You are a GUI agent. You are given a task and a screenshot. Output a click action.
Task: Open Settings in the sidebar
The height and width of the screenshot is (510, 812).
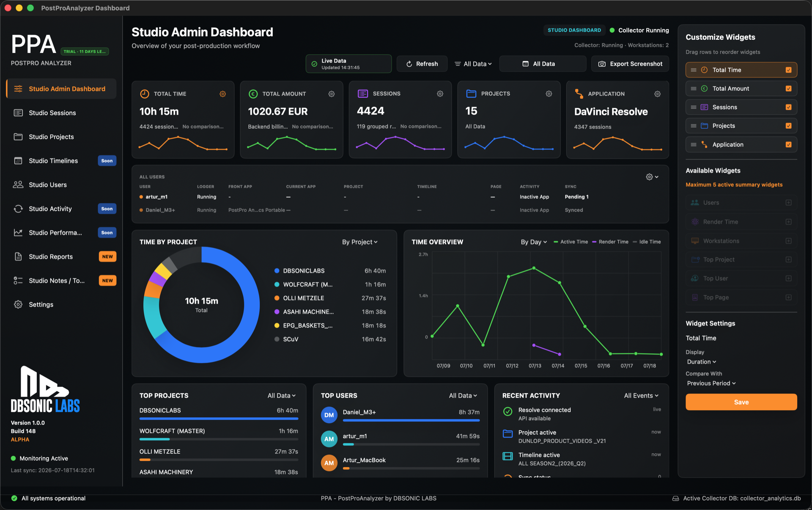point(61,305)
